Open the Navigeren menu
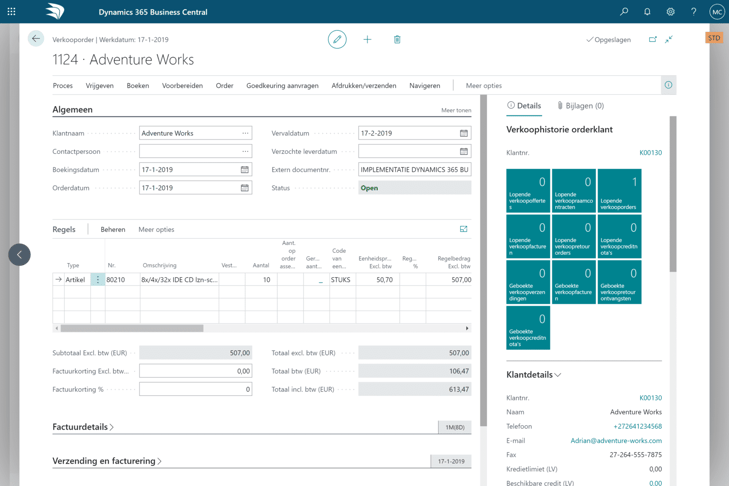Viewport: 729px width, 486px height. [x=424, y=86]
